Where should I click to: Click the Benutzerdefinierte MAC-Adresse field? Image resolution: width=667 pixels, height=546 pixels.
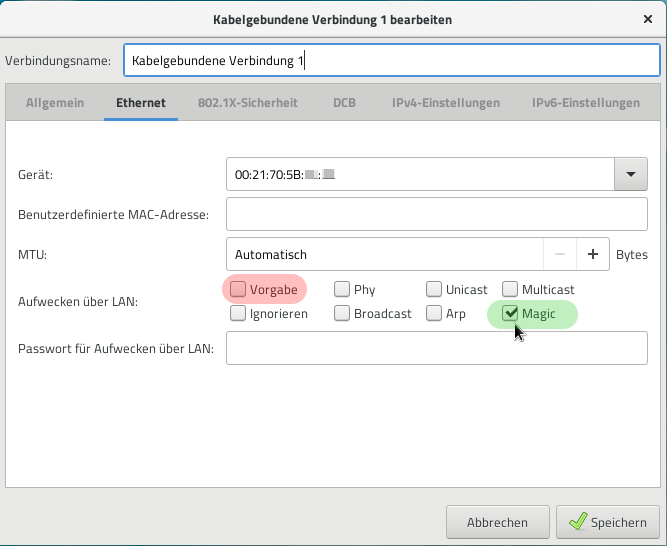437,214
